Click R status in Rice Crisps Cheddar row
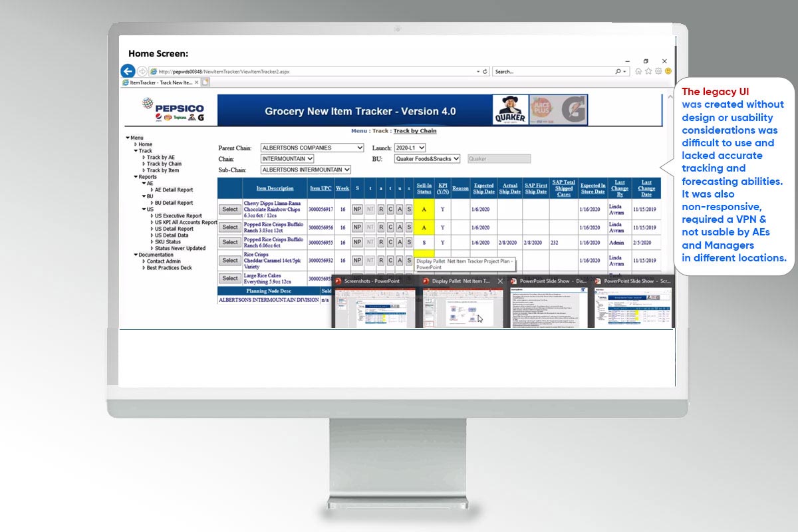 click(381, 260)
